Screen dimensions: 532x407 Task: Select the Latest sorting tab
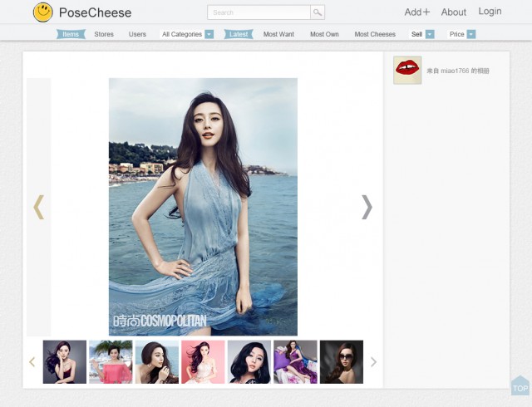tap(239, 34)
